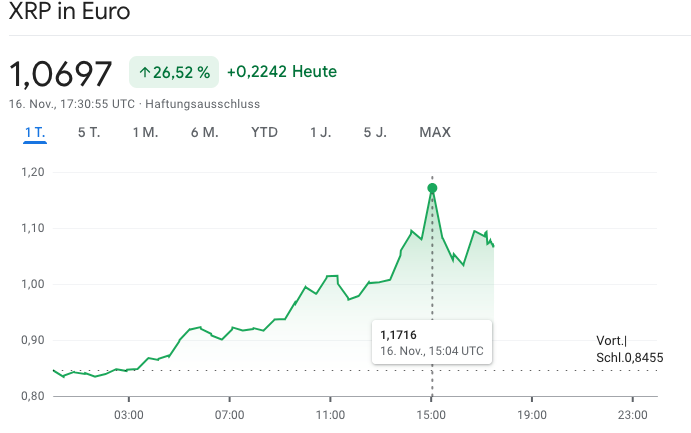Click the green peak dot on chart
The width and height of the screenshot is (691, 433).
point(432,188)
